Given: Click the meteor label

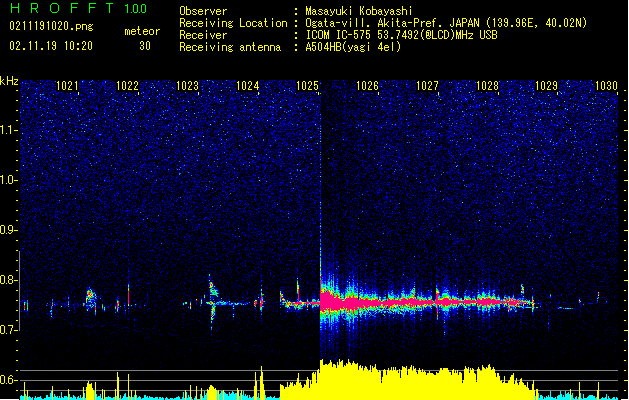Looking at the screenshot, I should pyautogui.click(x=142, y=31).
